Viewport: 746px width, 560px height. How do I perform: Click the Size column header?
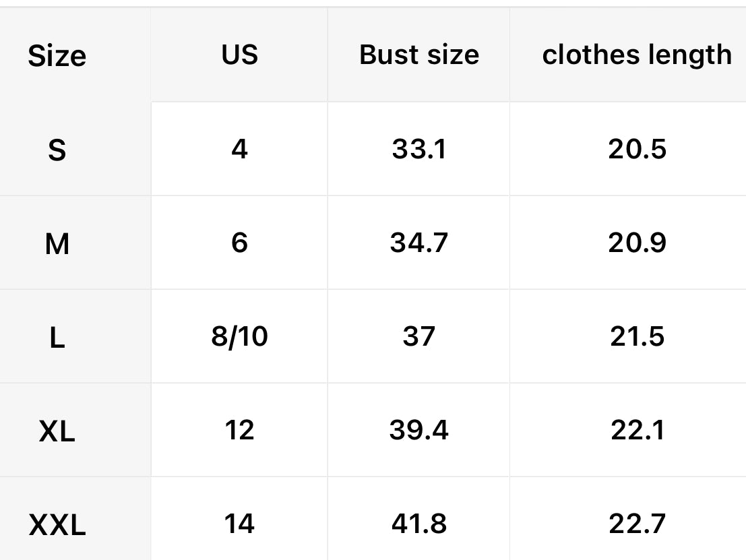click(x=57, y=56)
